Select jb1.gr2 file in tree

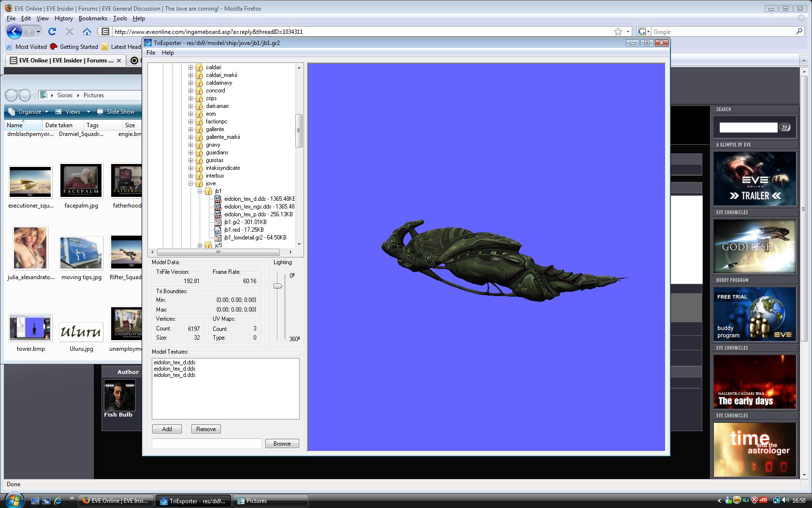pyautogui.click(x=245, y=222)
